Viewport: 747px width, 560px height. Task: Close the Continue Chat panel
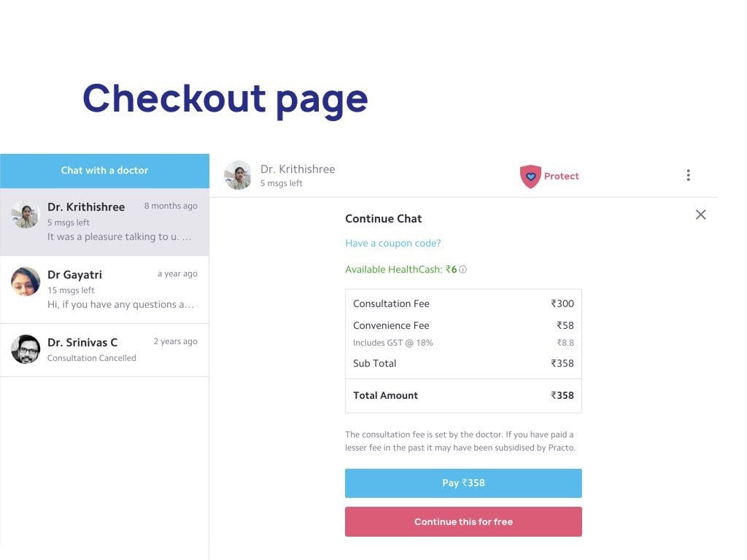[700, 215]
